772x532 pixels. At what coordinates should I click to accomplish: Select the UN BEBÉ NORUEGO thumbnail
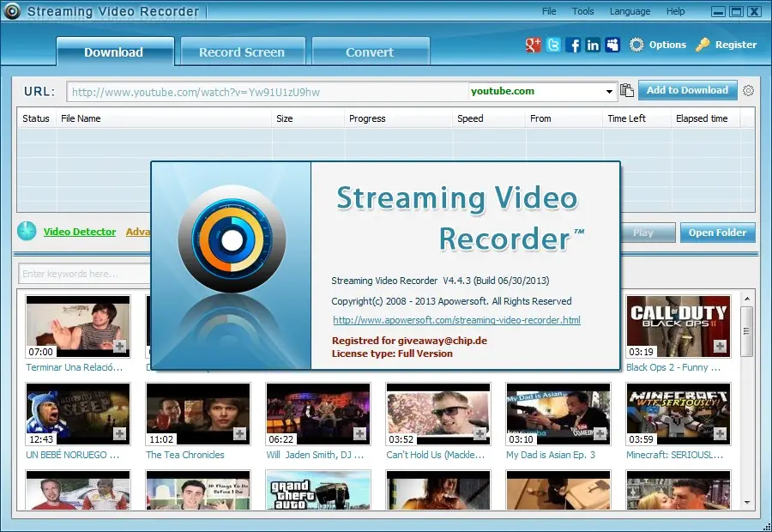(78, 414)
